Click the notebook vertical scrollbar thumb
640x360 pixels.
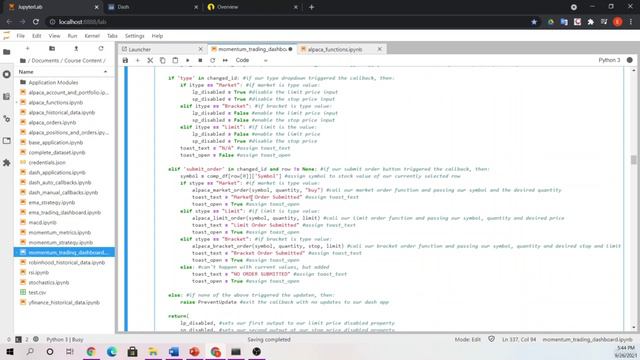633,160
